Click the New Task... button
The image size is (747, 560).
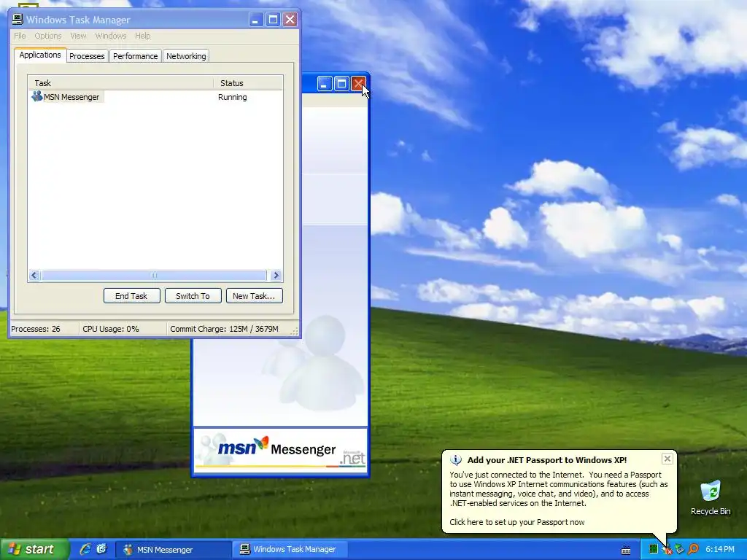[x=254, y=296]
